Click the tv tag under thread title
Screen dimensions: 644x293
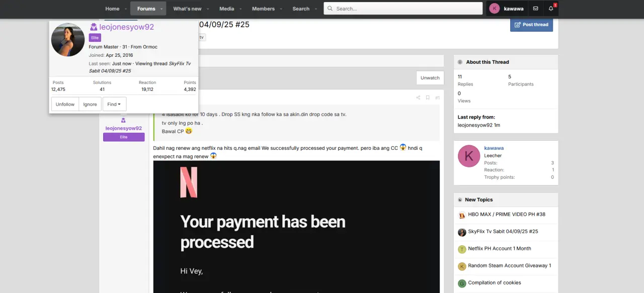click(x=202, y=37)
